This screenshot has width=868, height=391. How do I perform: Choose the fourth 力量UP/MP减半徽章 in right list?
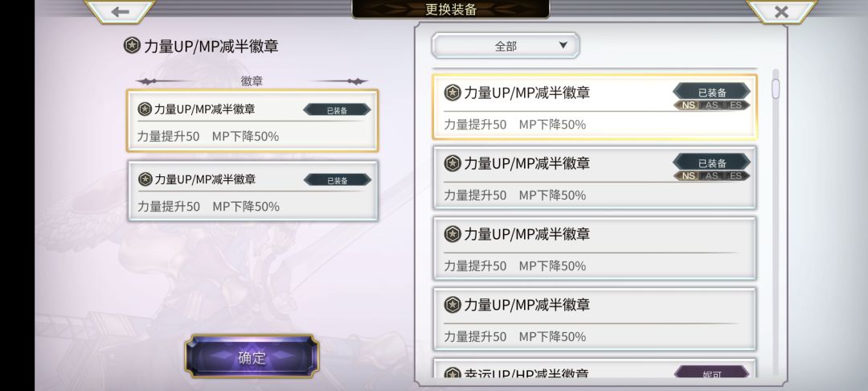[594, 319]
